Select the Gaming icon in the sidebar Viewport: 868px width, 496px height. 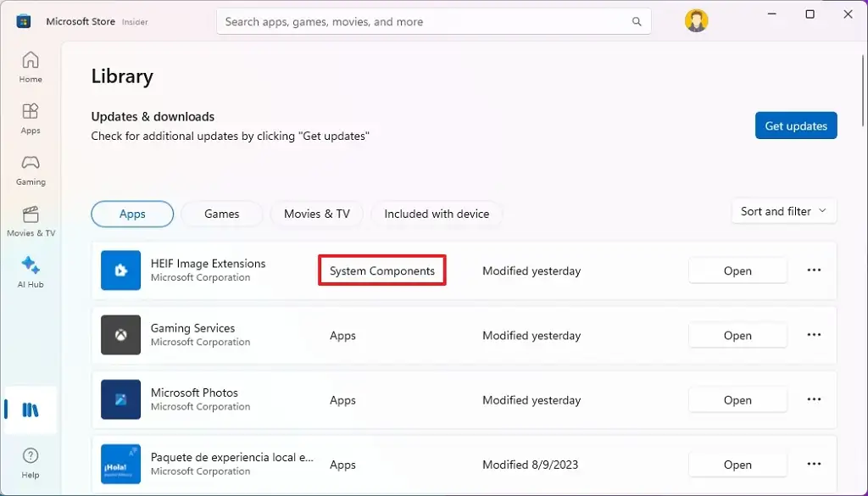(x=31, y=168)
